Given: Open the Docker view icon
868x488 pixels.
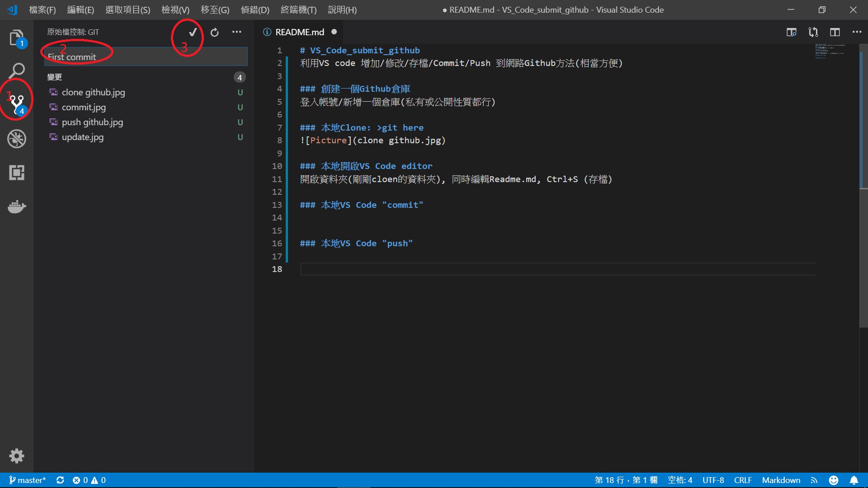Looking at the screenshot, I should (17, 206).
